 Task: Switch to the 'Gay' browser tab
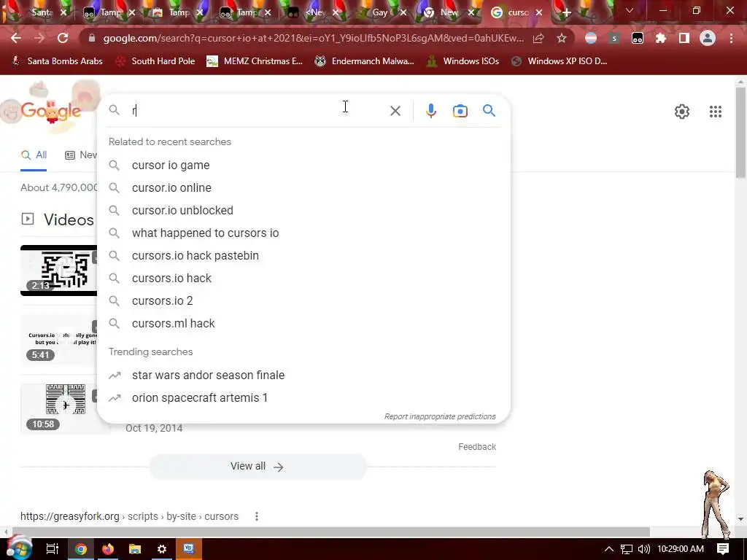pyautogui.click(x=379, y=12)
